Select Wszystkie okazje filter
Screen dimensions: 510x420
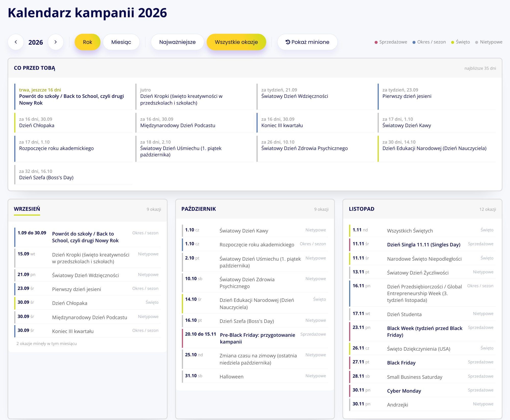click(x=236, y=42)
